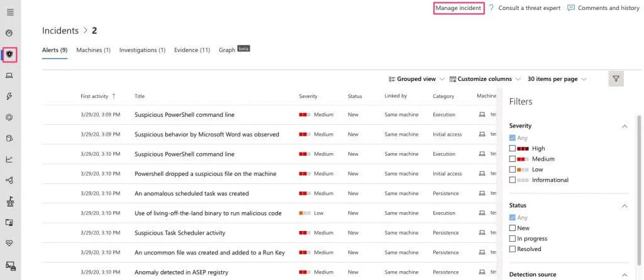Click the Manage incident button
644x280 pixels.
458,8
